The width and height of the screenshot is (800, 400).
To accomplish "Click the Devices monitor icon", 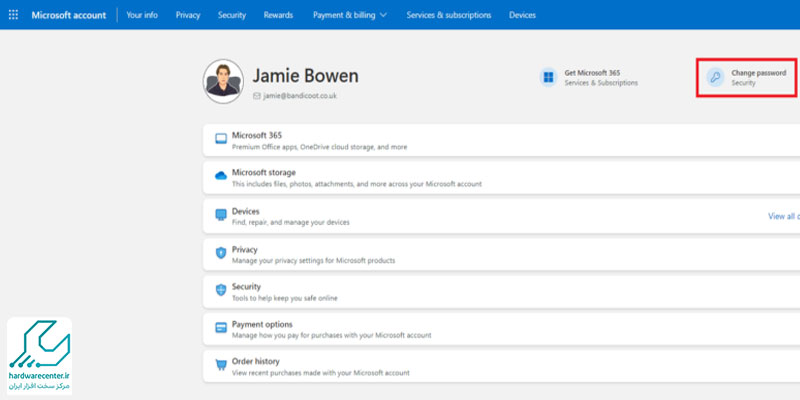I will coord(221,214).
